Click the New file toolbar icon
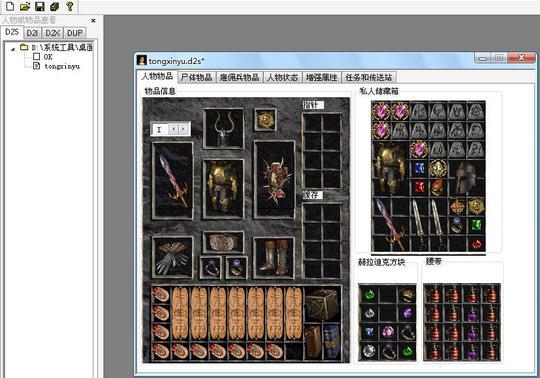 click(x=10, y=6)
